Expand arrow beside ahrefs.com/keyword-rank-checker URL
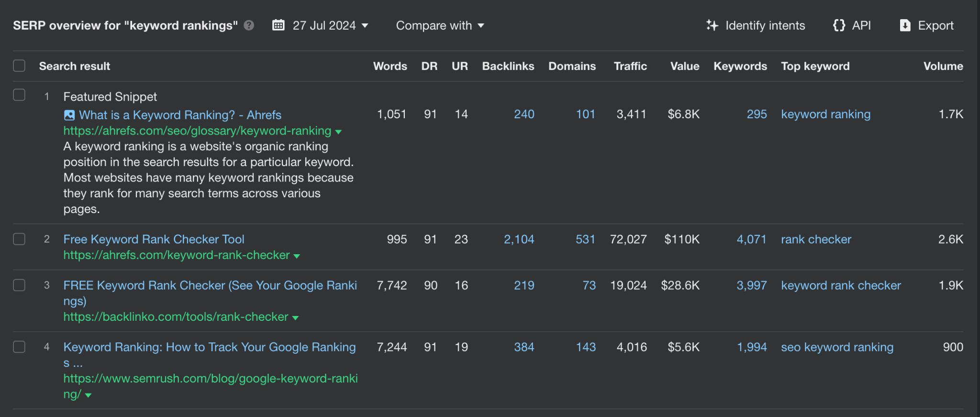Image resolution: width=980 pixels, height=417 pixels. (x=297, y=256)
